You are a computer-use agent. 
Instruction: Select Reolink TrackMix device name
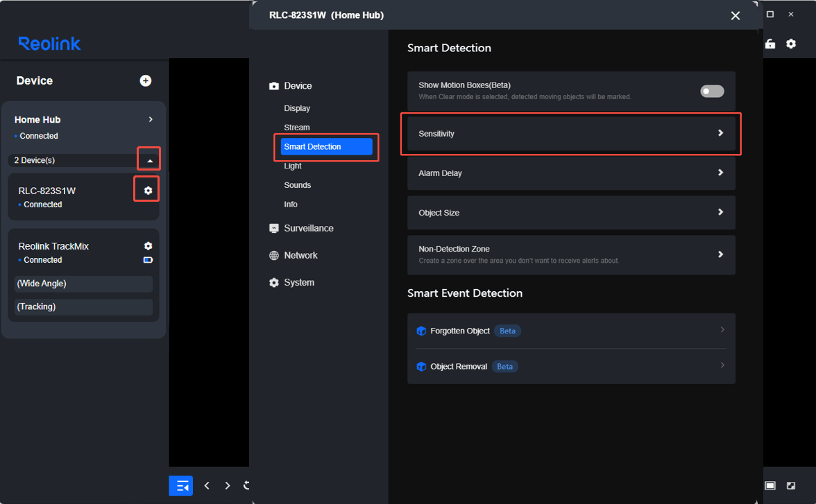[53, 246]
